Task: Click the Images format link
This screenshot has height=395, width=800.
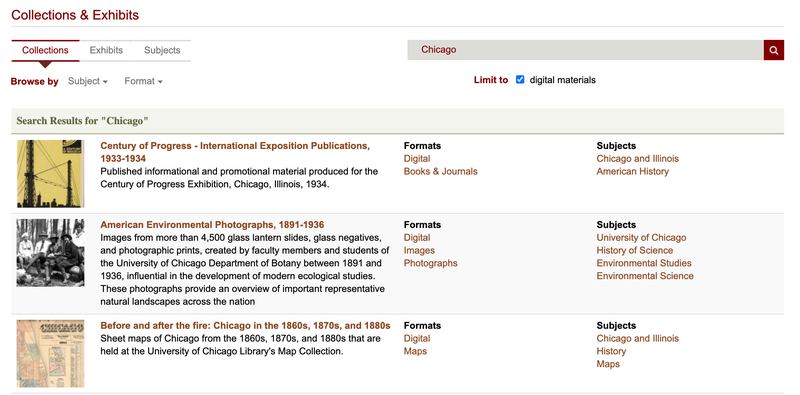Action: (x=419, y=251)
